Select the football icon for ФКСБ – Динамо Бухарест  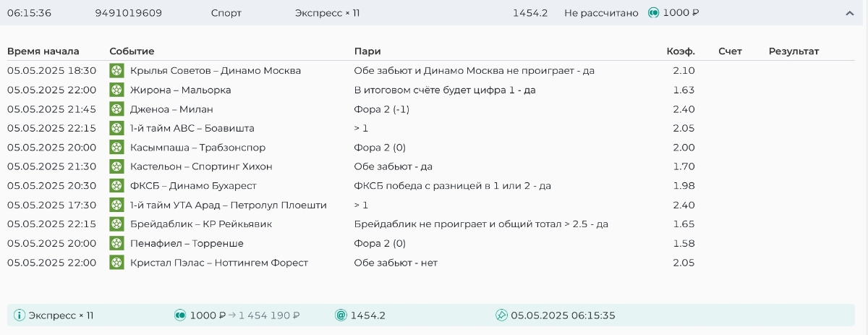[x=116, y=186]
